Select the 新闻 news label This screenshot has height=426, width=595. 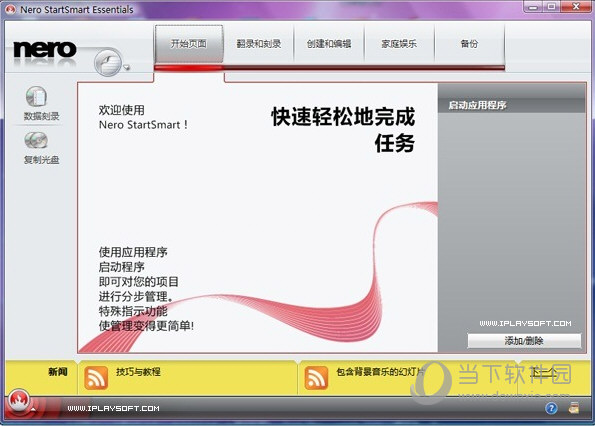[x=58, y=372]
